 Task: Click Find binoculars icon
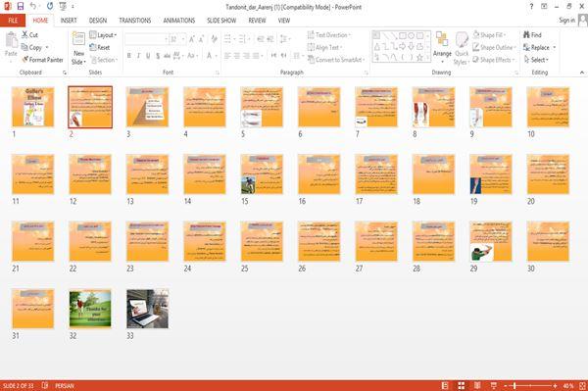527,35
